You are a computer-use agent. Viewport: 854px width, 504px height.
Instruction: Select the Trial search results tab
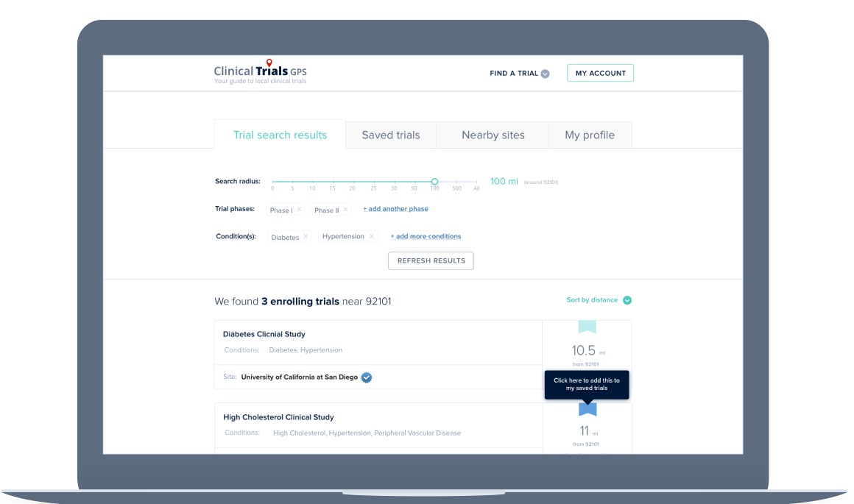point(280,135)
